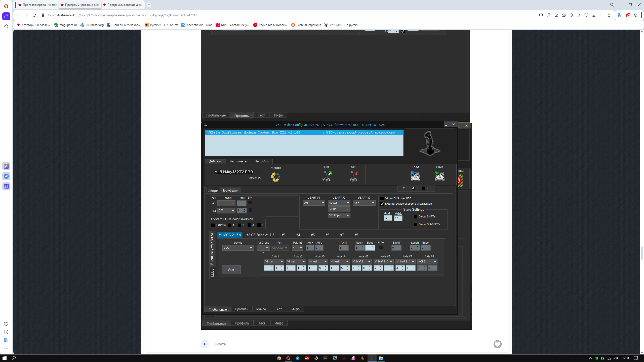Click the page vertical scrollbar thumb
The height and width of the screenshot is (362, 644).
click(641, 253)
